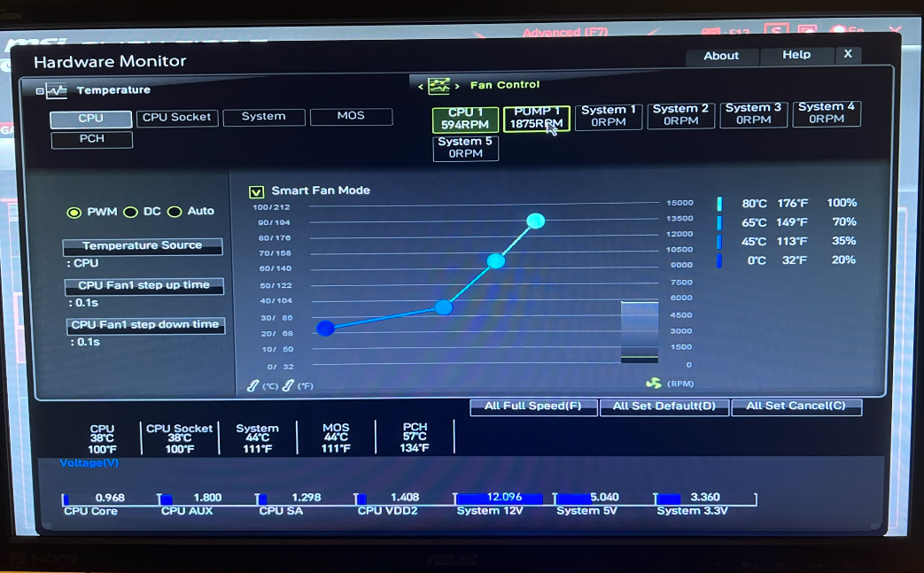924x573 pixels.
Task: Click the System 44°C temperature readout
Action: click(258, 438)
